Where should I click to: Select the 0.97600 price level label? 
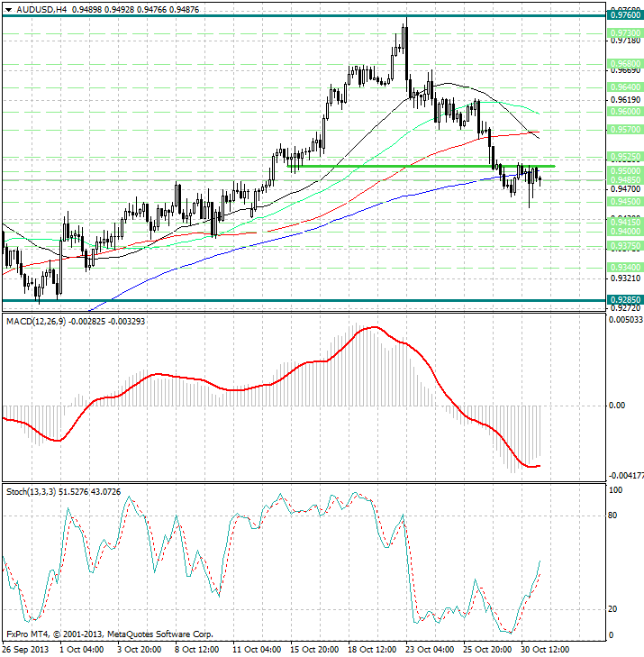[x=625, y=15]
